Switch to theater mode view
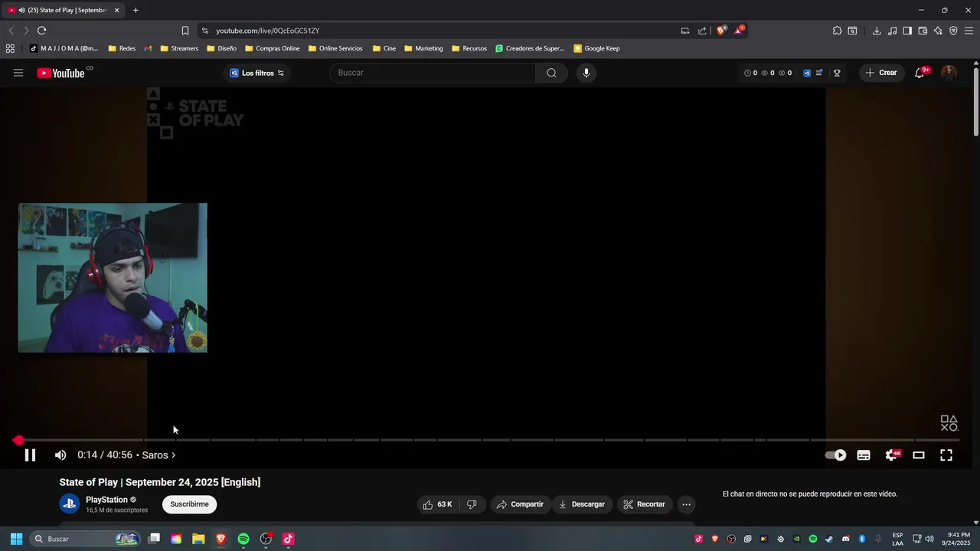 pos(919,455)
